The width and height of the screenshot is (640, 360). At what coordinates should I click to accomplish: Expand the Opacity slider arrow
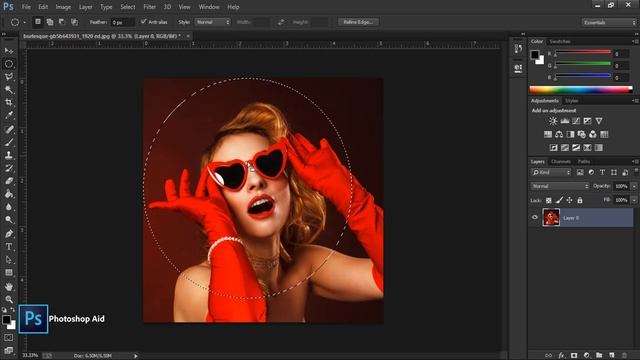tap(634, 186)
